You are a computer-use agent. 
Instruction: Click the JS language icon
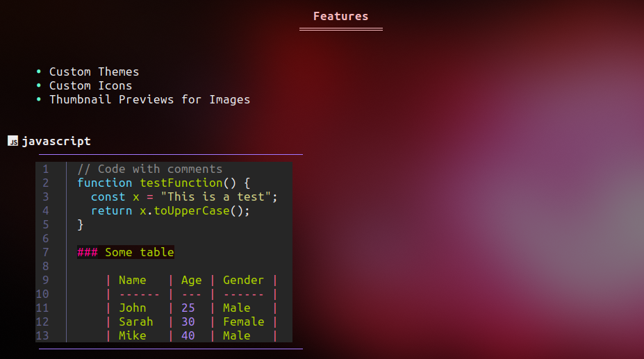point(13,141)
